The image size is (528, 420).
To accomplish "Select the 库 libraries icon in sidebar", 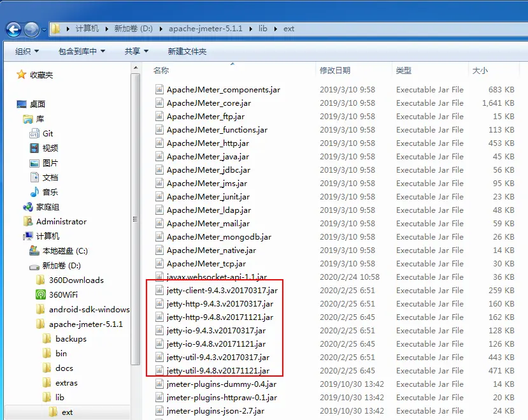I will 28,119.
